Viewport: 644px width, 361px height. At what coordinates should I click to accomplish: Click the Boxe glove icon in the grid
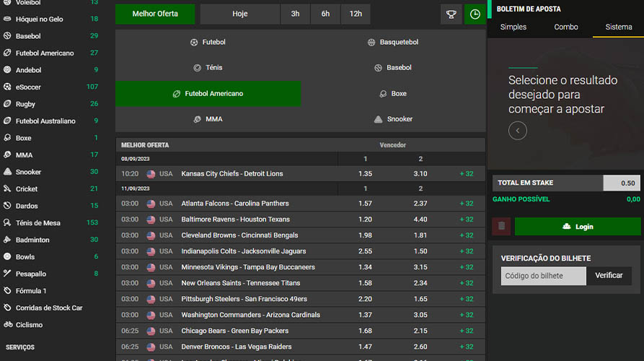(x=383, y=94)
